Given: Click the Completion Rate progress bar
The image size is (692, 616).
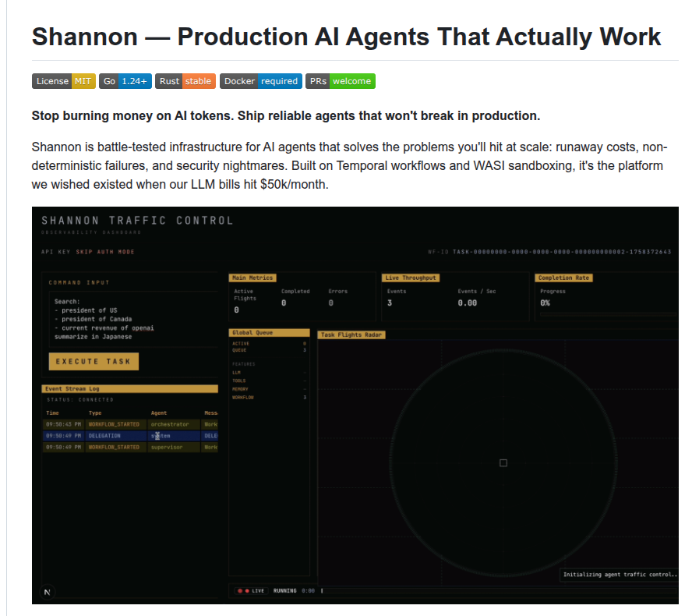Looking at the screenshot, I should [x=608, y=314].
